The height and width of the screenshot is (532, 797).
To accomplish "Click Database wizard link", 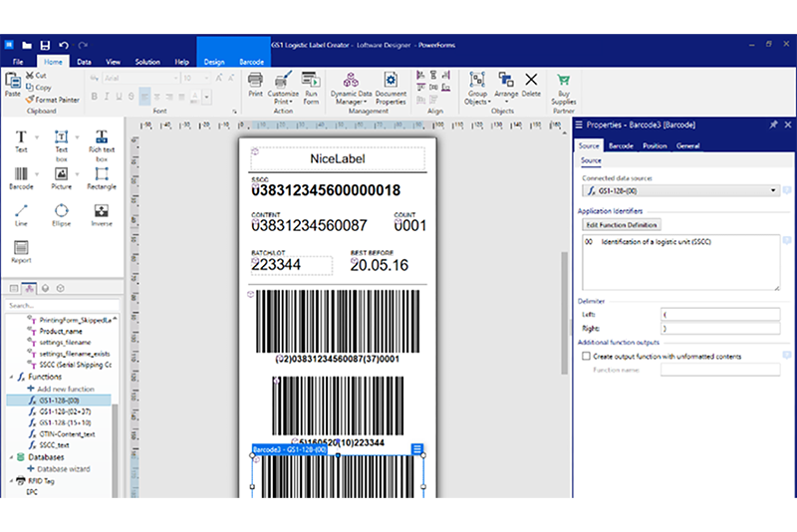I will pos(64,469).
